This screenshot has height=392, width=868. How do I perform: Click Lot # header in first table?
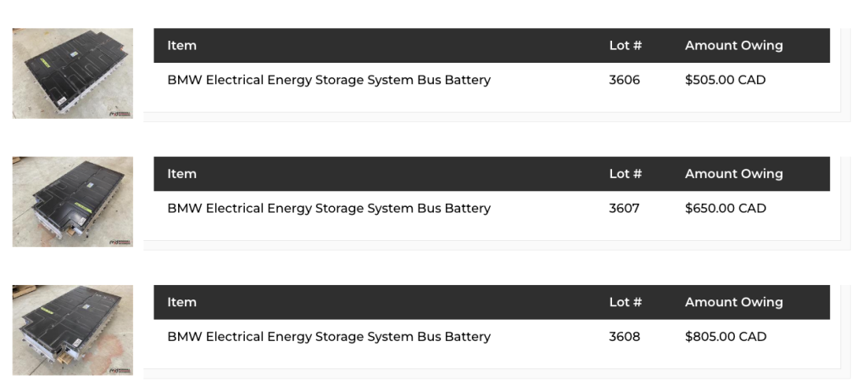[x=626, y=46]
